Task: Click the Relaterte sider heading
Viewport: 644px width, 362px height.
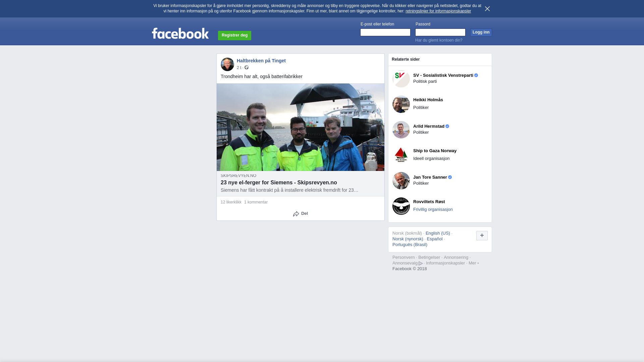Action: [406, 59]
